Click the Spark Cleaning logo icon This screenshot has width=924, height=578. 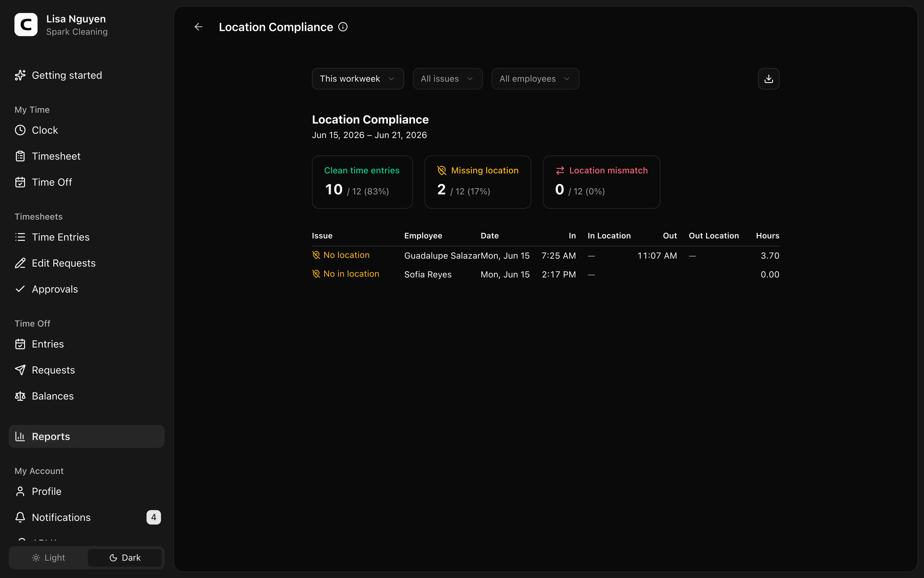click(x=26, y=25)
